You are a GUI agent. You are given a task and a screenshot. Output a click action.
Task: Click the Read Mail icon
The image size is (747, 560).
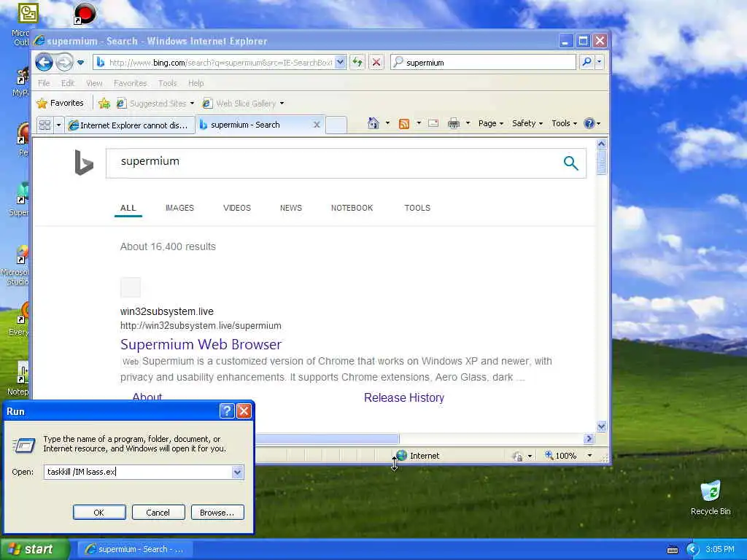click(x=433, y=124)
